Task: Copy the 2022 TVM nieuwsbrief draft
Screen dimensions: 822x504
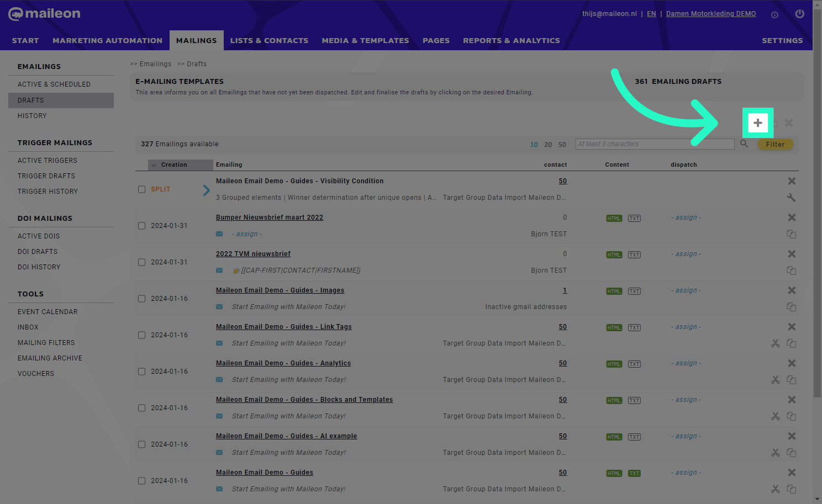Action: coord(791,270)
